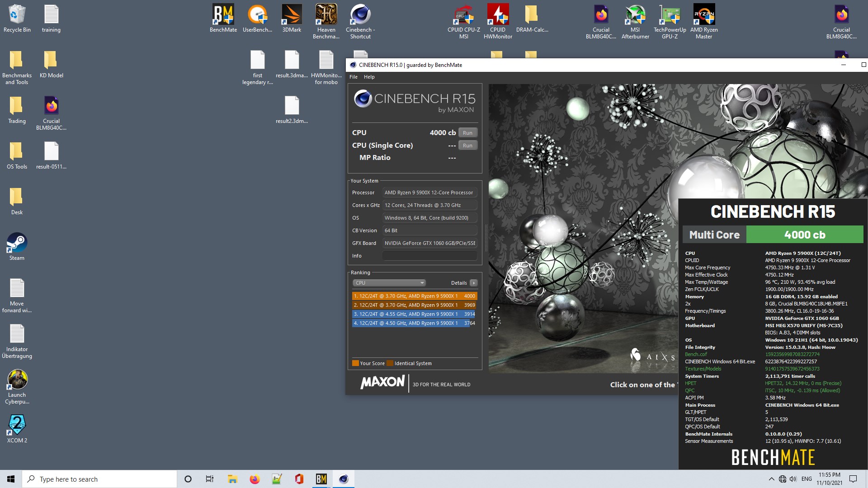Image resolution: width=868 pixels, height=488 pixels.
Task: Select the Launch Cyberpunk desktop shortcut
Action: pos(17,387)
